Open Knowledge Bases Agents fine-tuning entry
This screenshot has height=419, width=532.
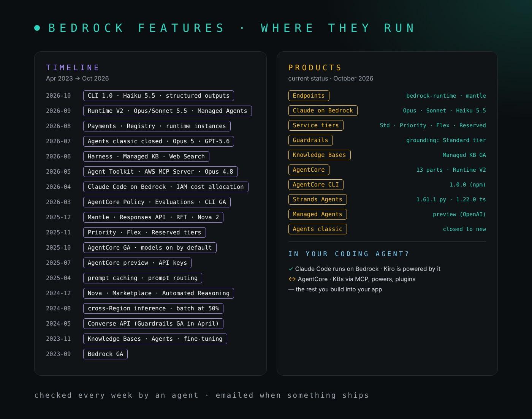(155, 339)
